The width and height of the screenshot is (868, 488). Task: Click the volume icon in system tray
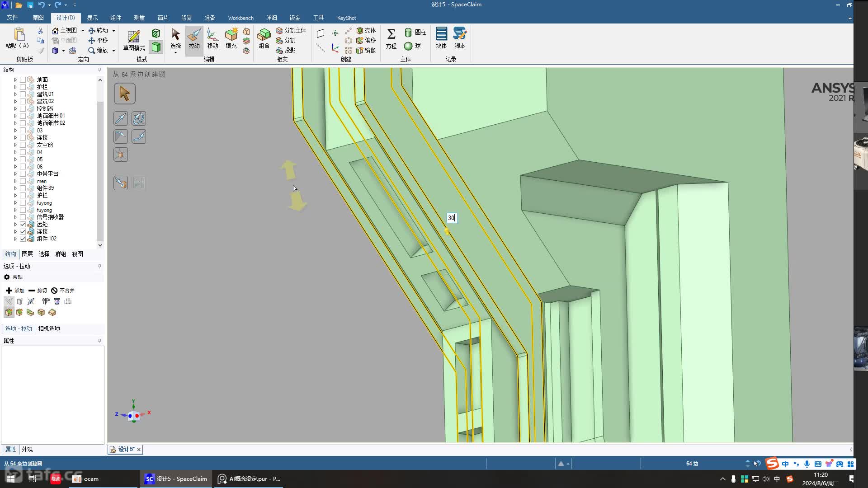click(x=766, y=479)
